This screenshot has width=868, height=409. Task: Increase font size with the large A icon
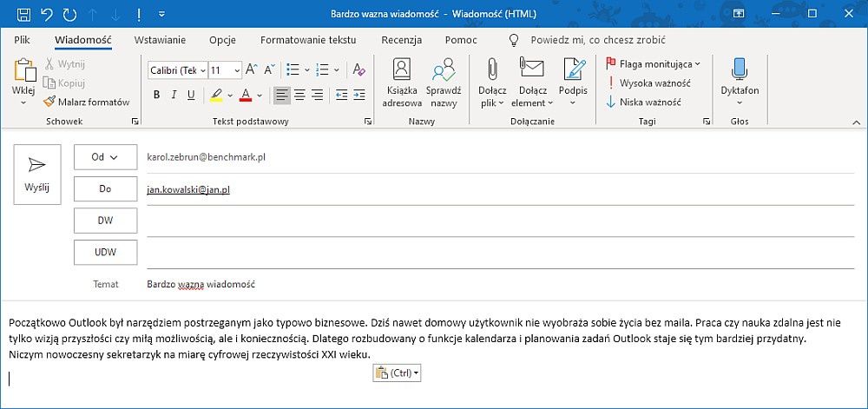point(252,69)
